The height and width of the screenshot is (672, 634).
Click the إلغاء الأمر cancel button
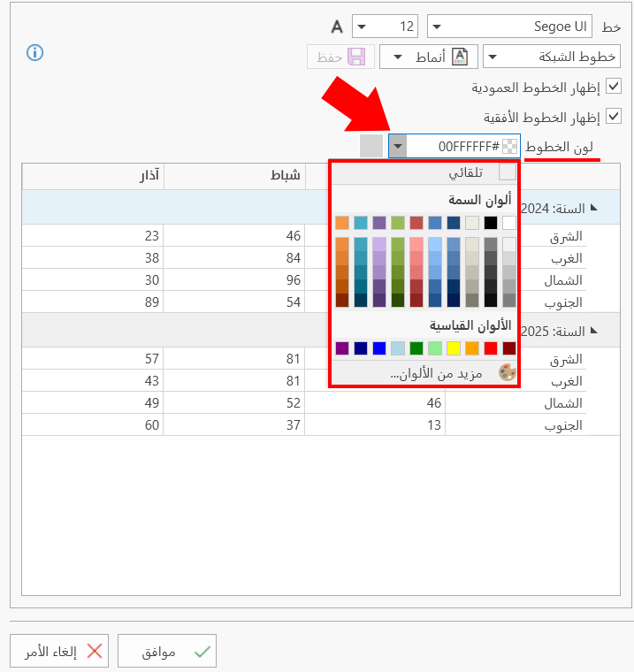59,651
